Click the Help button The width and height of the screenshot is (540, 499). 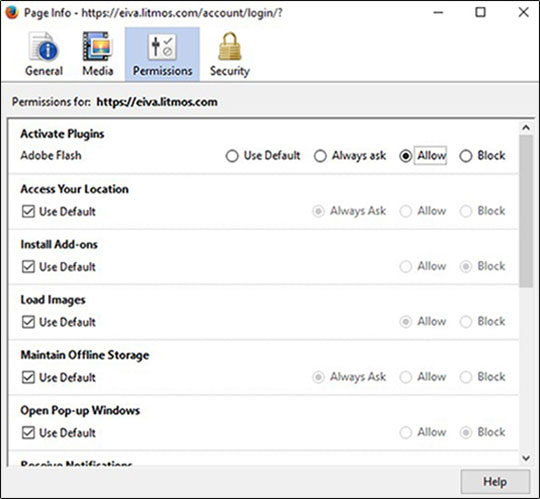(495, 482)
